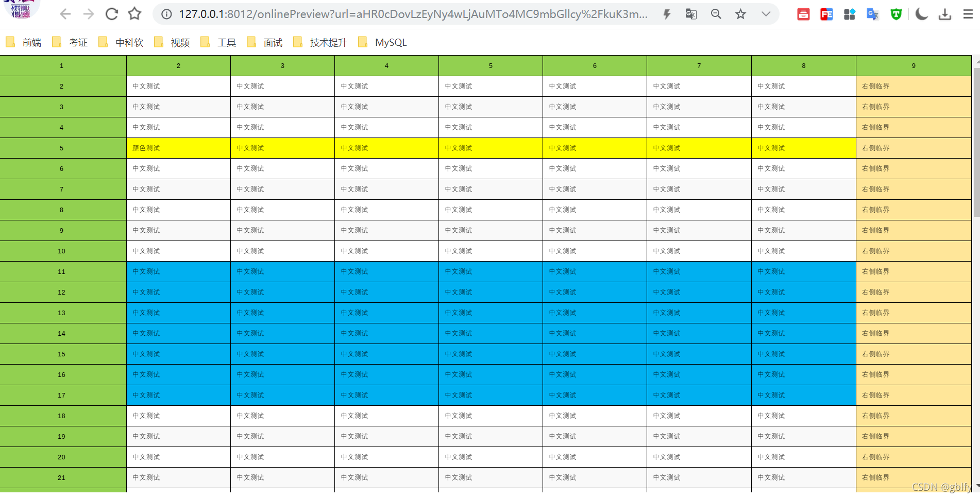The width and height of the screenshot is (980, 498).
Task: Click the red extension icon in toolbar
Action: pyautogui.click(x=803, y=14)
